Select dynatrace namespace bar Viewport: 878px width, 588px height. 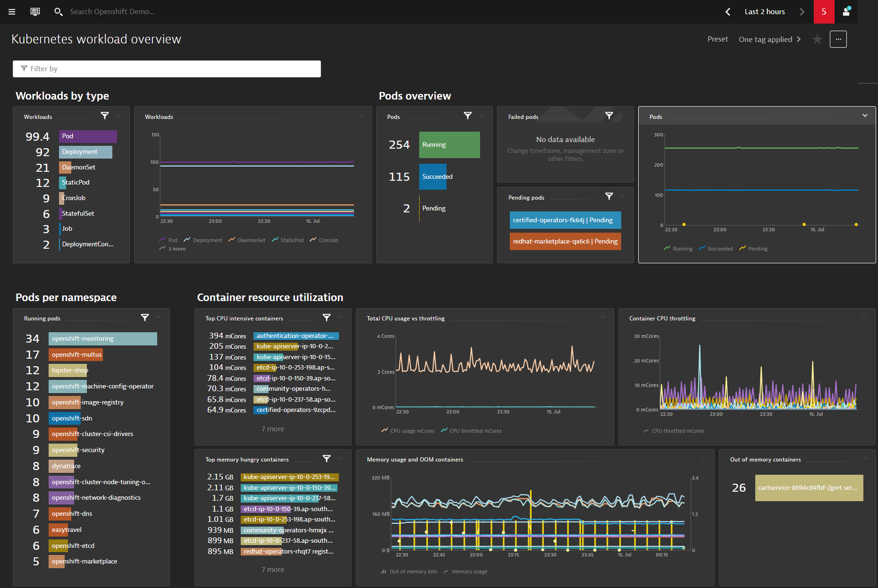[x=61, y=466]
